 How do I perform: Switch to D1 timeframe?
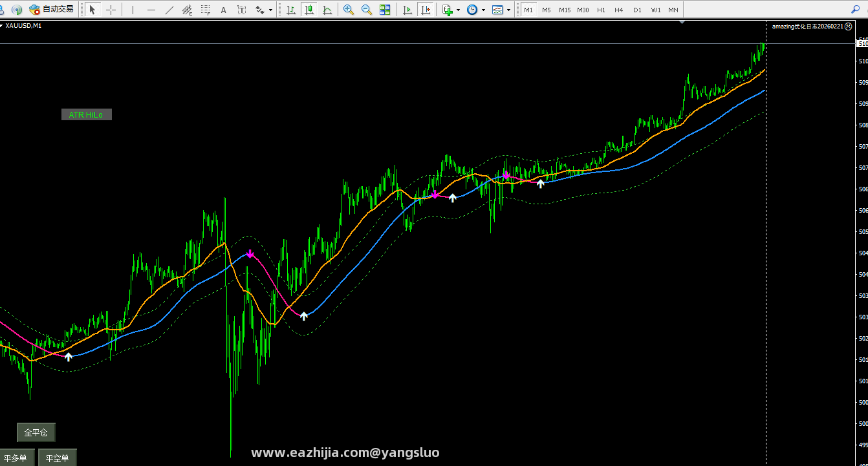637,10
